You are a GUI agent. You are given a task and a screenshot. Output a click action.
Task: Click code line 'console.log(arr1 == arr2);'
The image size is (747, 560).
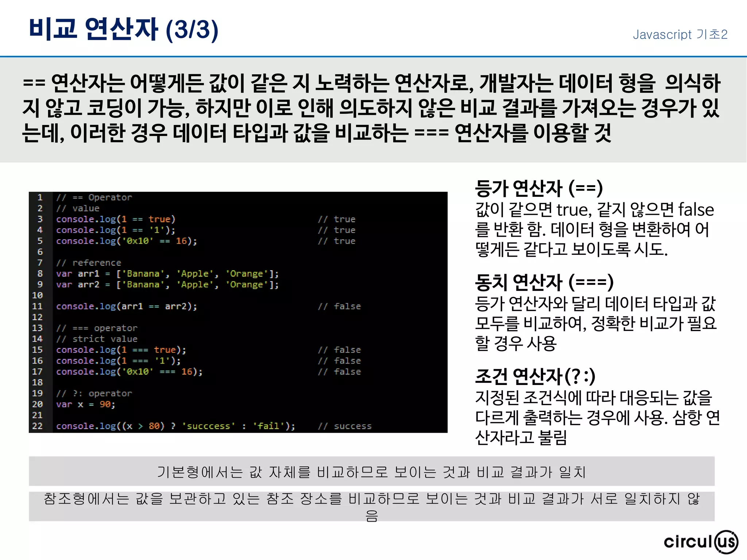click(127, 306)
